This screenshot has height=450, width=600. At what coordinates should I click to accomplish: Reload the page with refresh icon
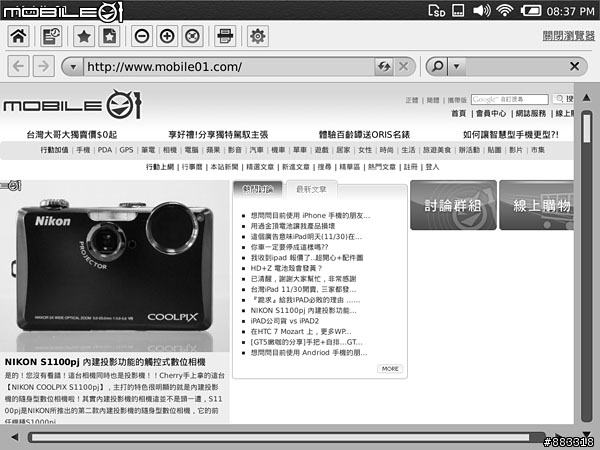point(384,67)
